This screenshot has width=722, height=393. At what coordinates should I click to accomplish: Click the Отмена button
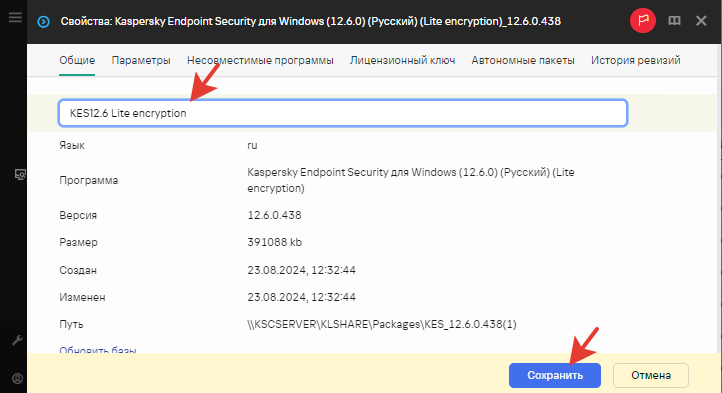651,375
